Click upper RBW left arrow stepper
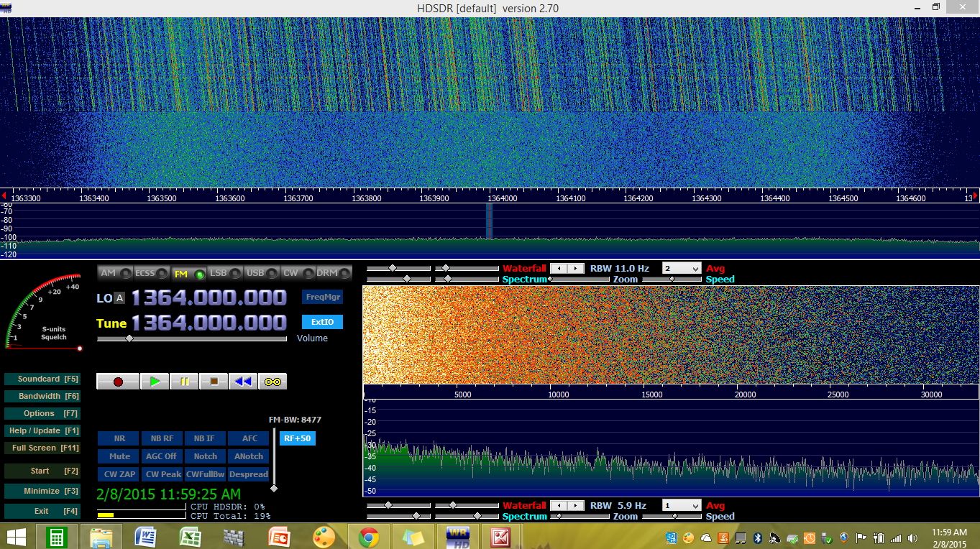The image size is (980, 549). (559, 268)
